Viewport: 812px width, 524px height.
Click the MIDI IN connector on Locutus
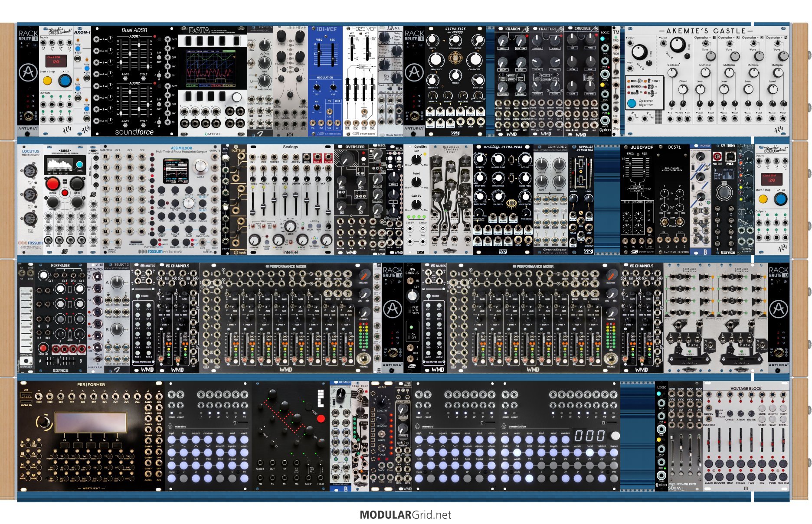pyautogui.click(x=30, y=170)
